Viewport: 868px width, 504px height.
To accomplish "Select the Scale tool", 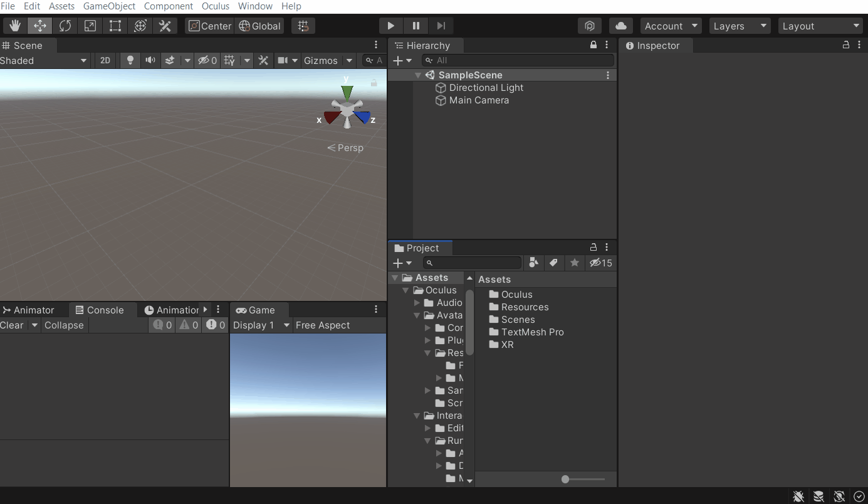I will (x=90, y=26).
